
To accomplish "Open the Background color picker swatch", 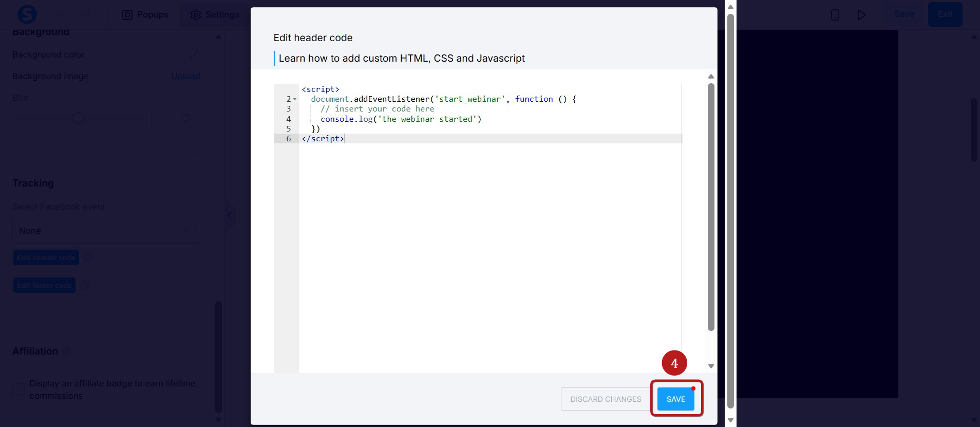I will pos(193,54).
